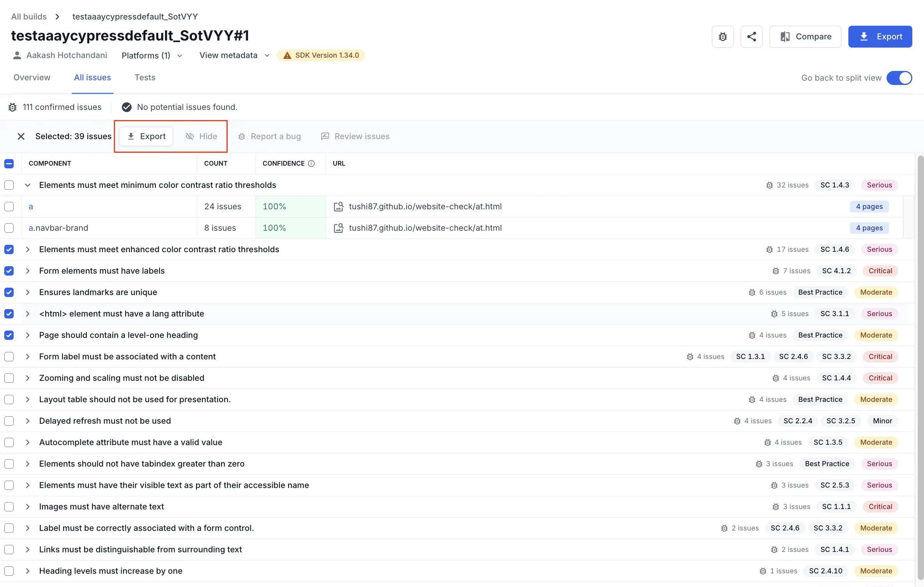Image resolution: width=924 pixels, height=587 pixels.
Task: Click the info icon beside CONFIDENCE header
Action: (x=311, y=164)
